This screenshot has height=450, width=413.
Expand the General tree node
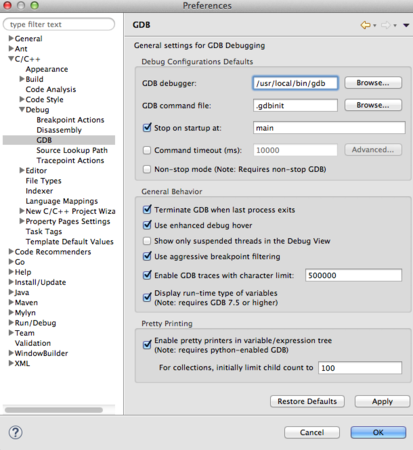[11, 38]
